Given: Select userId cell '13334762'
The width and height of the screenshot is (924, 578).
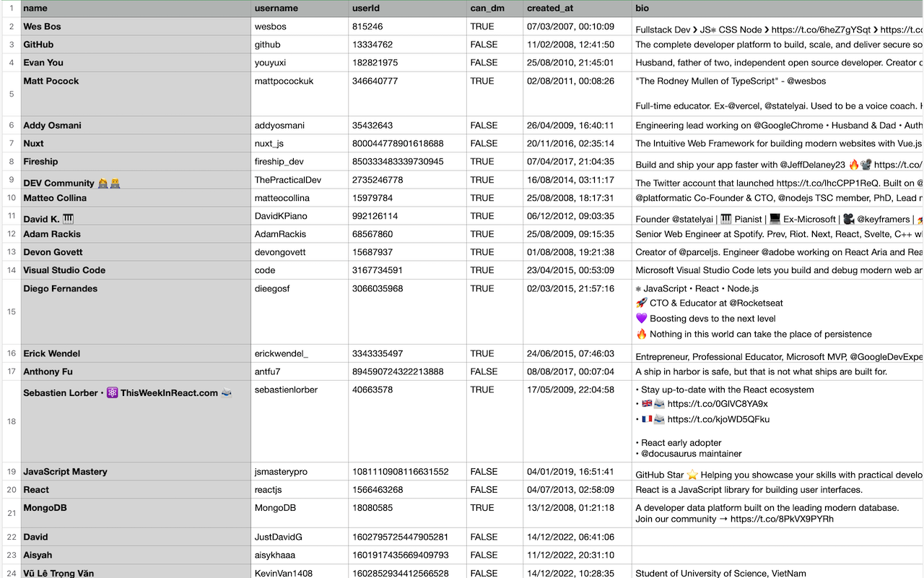Looking at the screenshot, I should [407, 45].
